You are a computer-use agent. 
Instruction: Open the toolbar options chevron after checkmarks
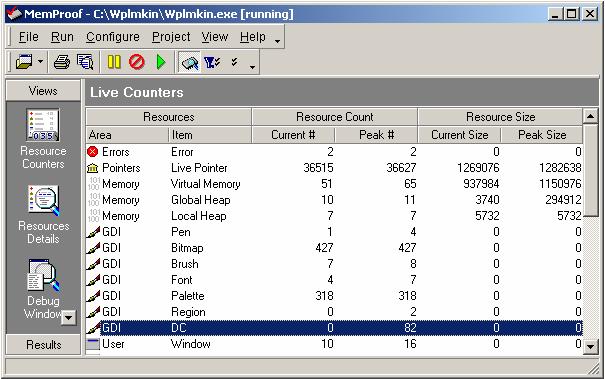point(252,67)
